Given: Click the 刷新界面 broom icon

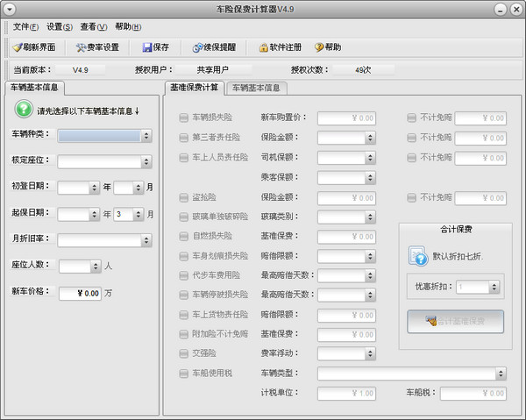Looking at the screenshot, I should 18,47.
